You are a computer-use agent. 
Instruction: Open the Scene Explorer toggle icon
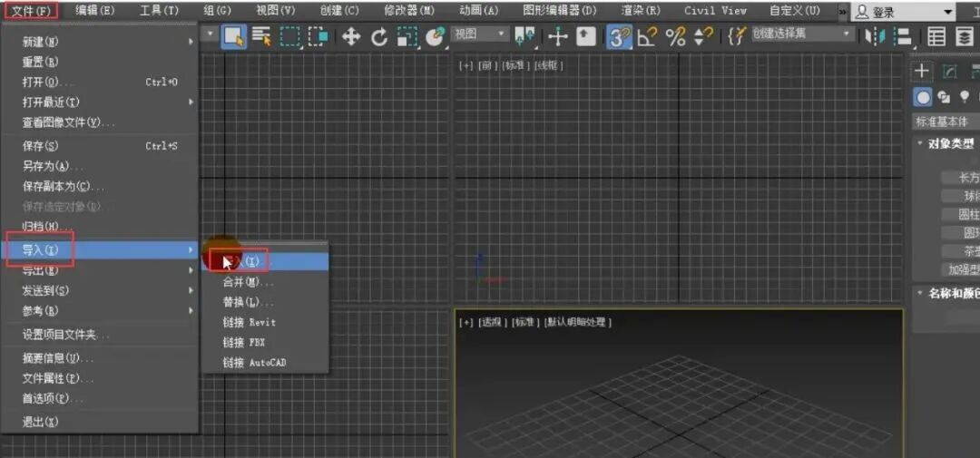(x=936, y=37)
